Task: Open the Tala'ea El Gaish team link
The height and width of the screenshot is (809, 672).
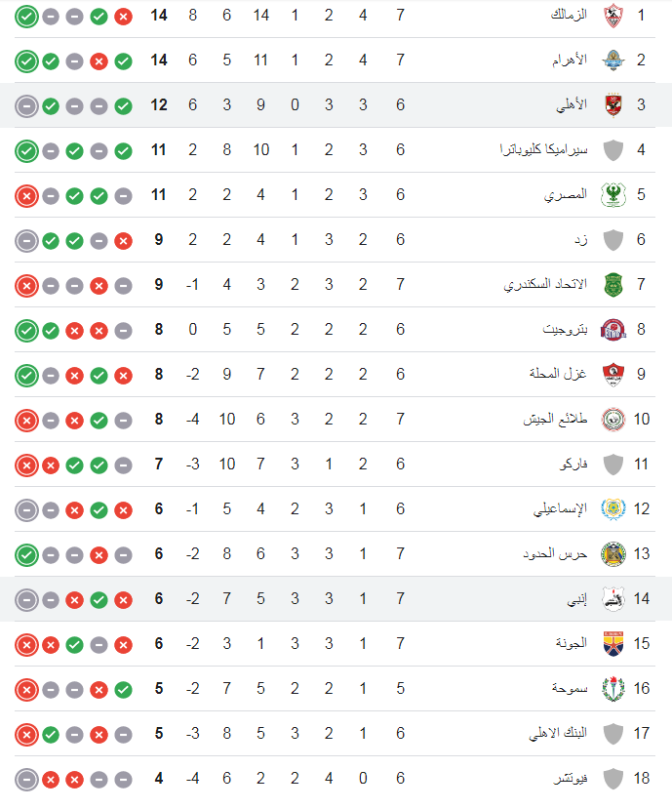Action: point(555,419)
